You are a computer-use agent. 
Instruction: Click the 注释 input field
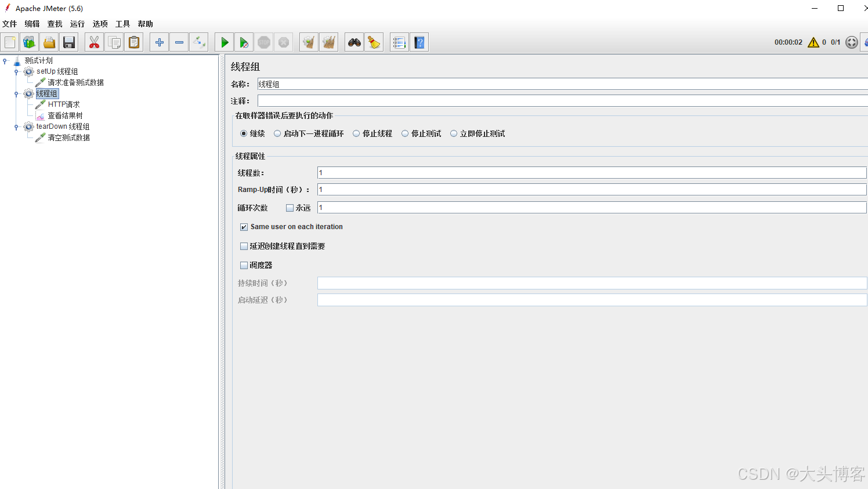(x=562, y=101)
